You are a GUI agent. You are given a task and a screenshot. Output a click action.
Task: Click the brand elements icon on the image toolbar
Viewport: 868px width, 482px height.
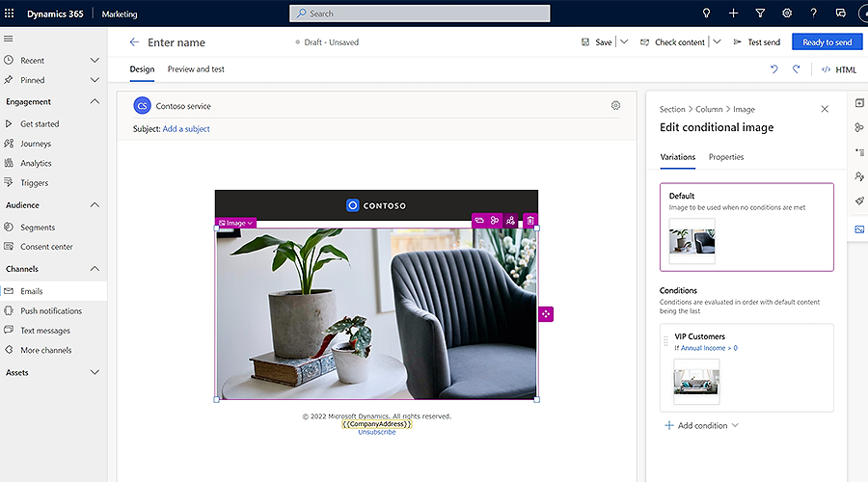tap(495, 220)
